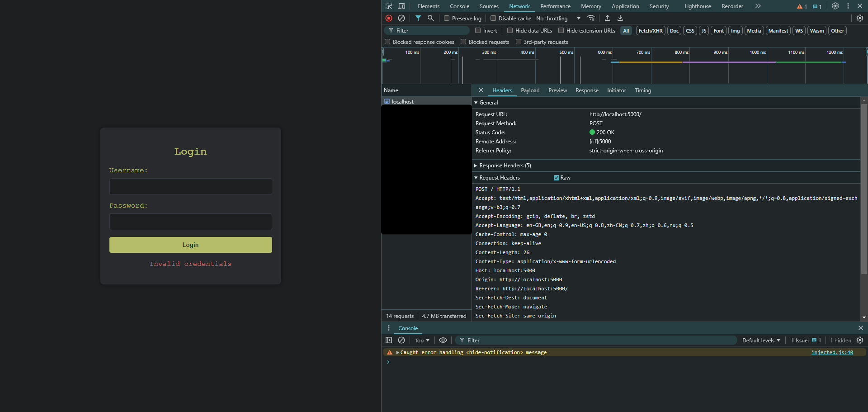Click the export HAR download icon

[620, 18]
